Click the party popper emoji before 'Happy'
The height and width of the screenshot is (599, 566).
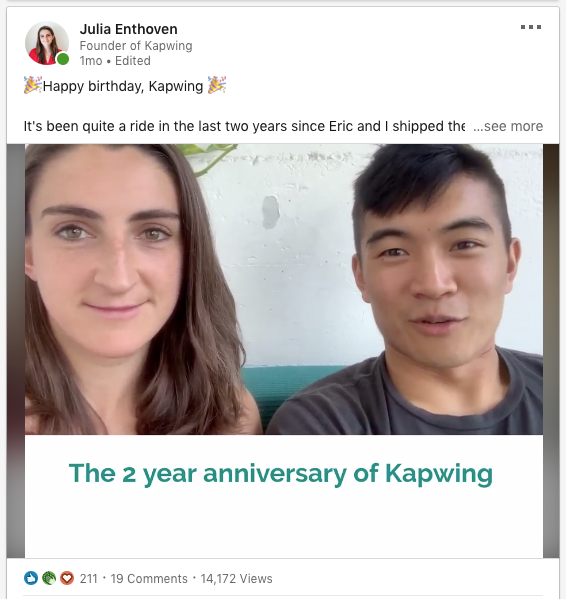(33, 85)
